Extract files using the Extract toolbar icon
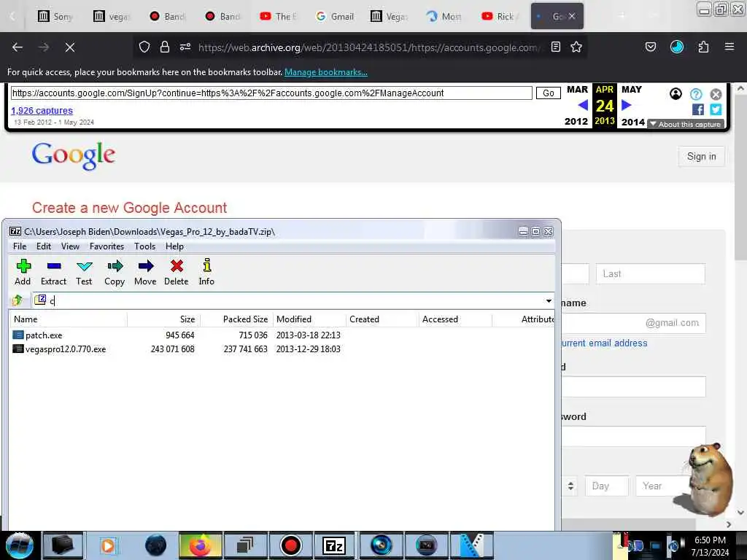Image resolution: width=747 pixels, height=560 pixels. click(53, 273)
